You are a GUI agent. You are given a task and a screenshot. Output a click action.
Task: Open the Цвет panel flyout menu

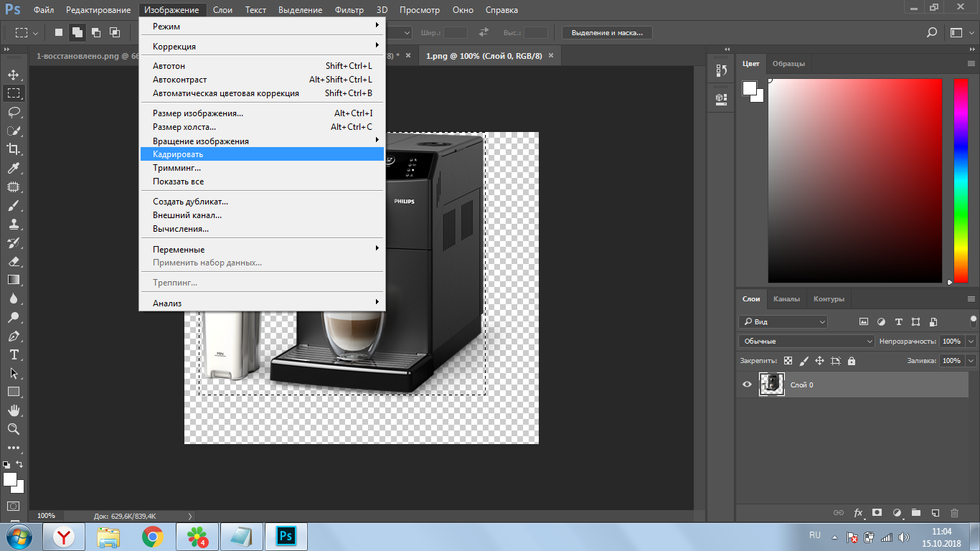point(971,64)
